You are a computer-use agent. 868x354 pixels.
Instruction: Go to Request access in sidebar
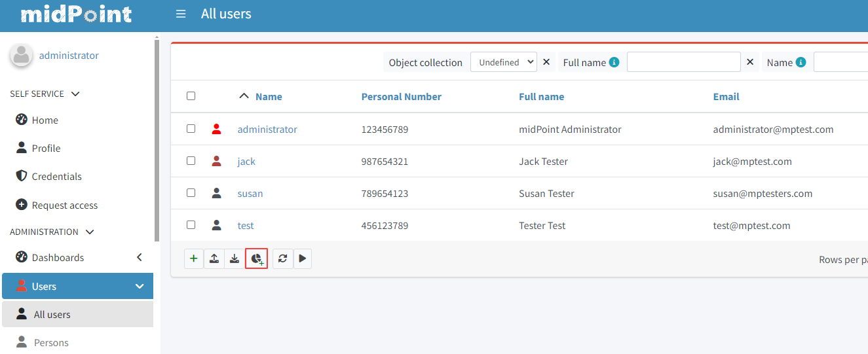click(64, 205)
